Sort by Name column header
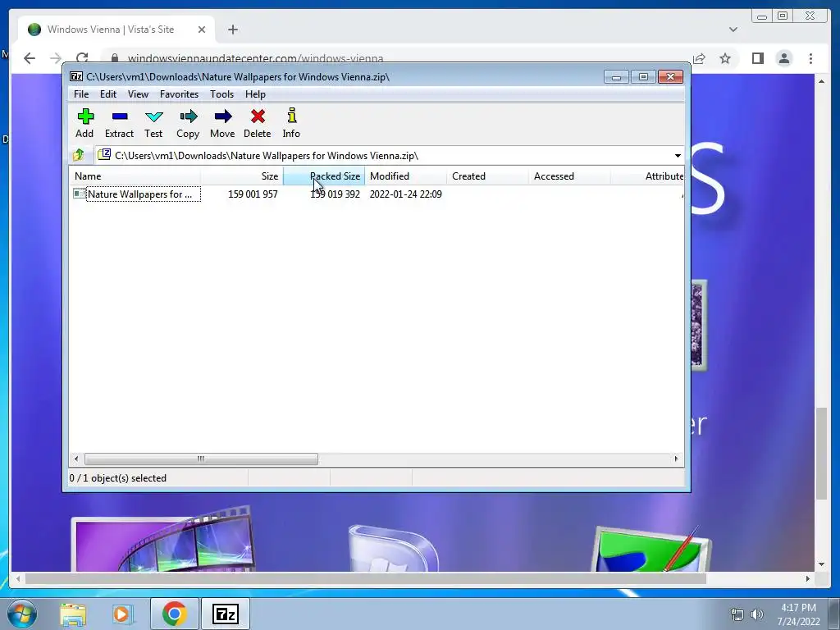The width and height of the screenshot is (840, 630). 135,176
